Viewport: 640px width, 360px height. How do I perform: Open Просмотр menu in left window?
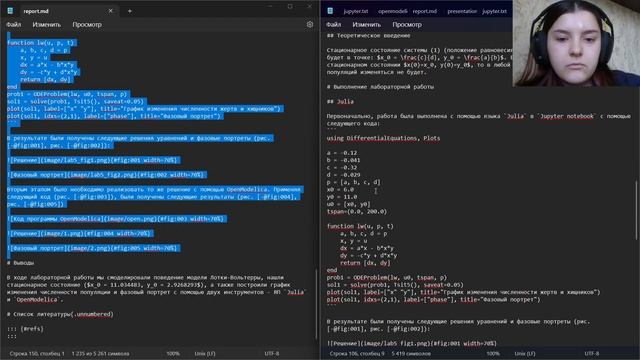87,24
